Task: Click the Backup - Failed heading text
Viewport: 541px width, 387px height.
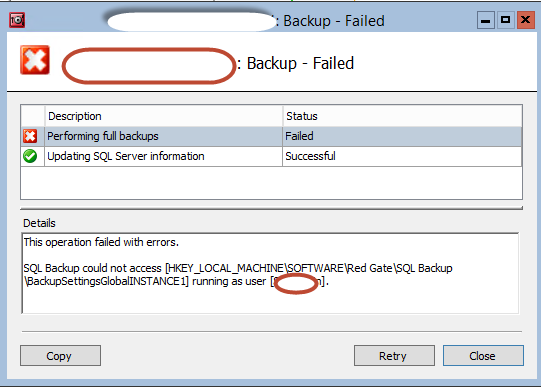Action: [300, 63]
